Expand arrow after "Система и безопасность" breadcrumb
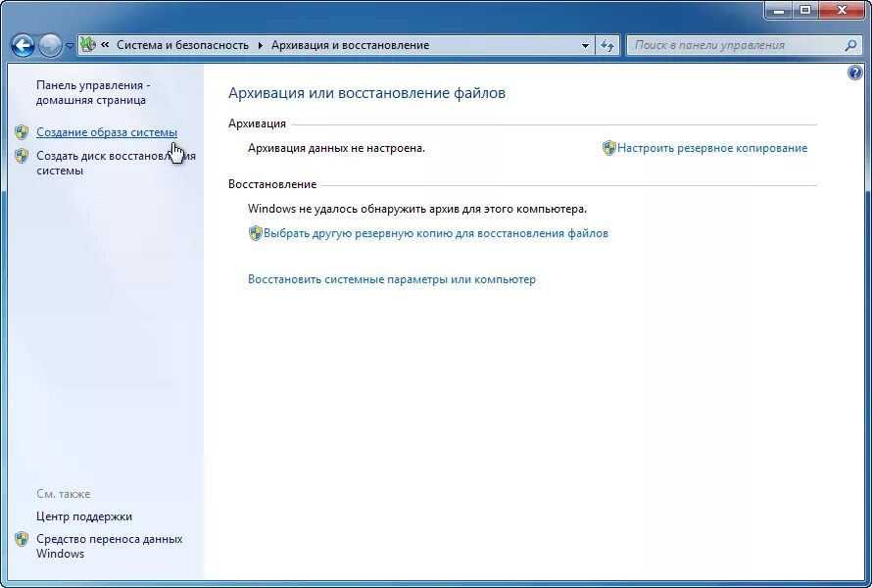 coord(261,46)
